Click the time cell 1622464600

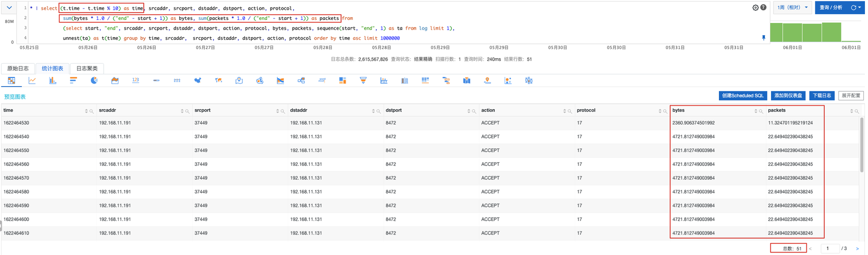click(16, 219)
